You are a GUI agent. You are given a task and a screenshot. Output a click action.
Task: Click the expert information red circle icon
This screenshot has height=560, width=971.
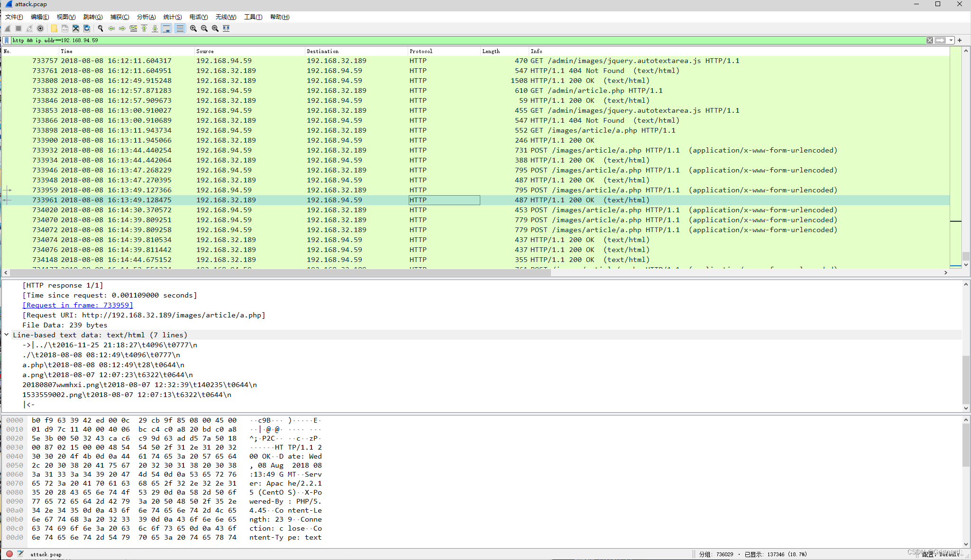click(x=9, y=553)
